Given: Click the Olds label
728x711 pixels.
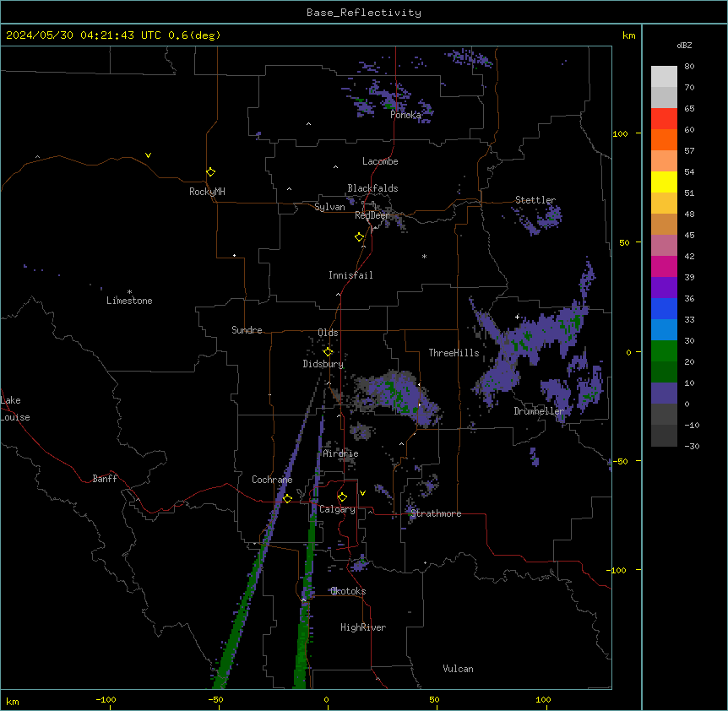Looking at the screenshot, I should 328,333.
